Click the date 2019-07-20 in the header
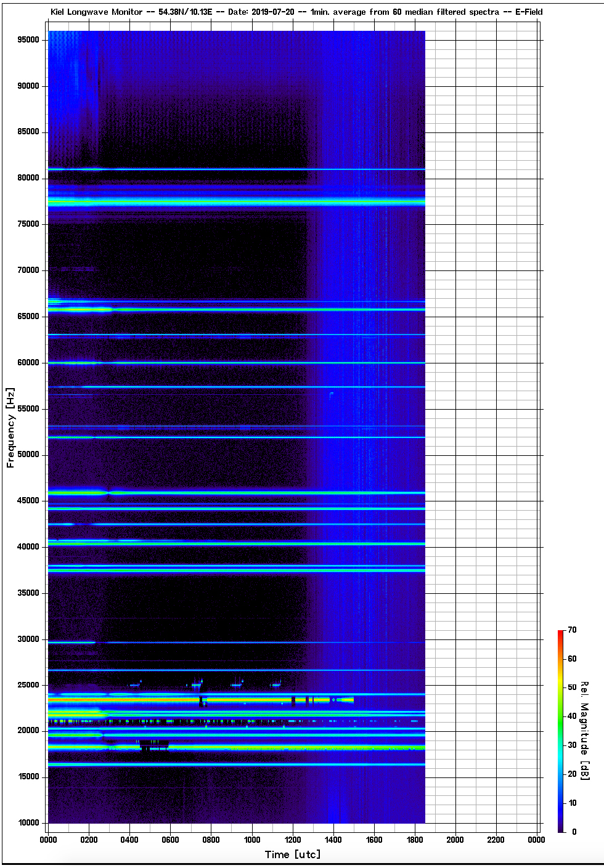 coord(272,12)
